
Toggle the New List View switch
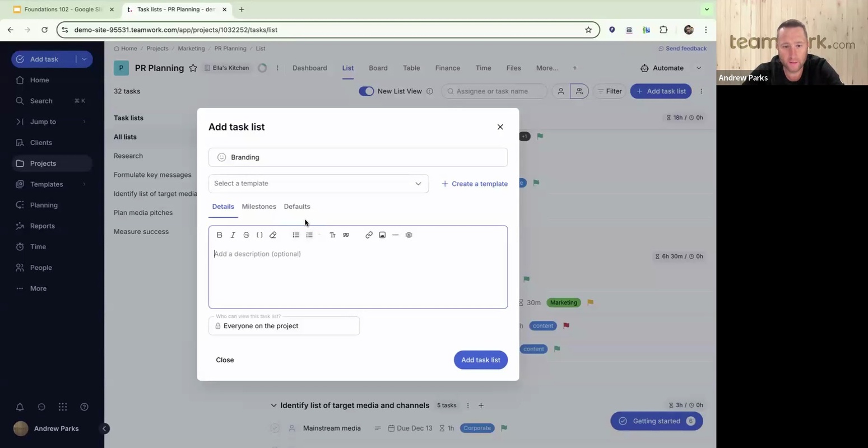[366, 91]
